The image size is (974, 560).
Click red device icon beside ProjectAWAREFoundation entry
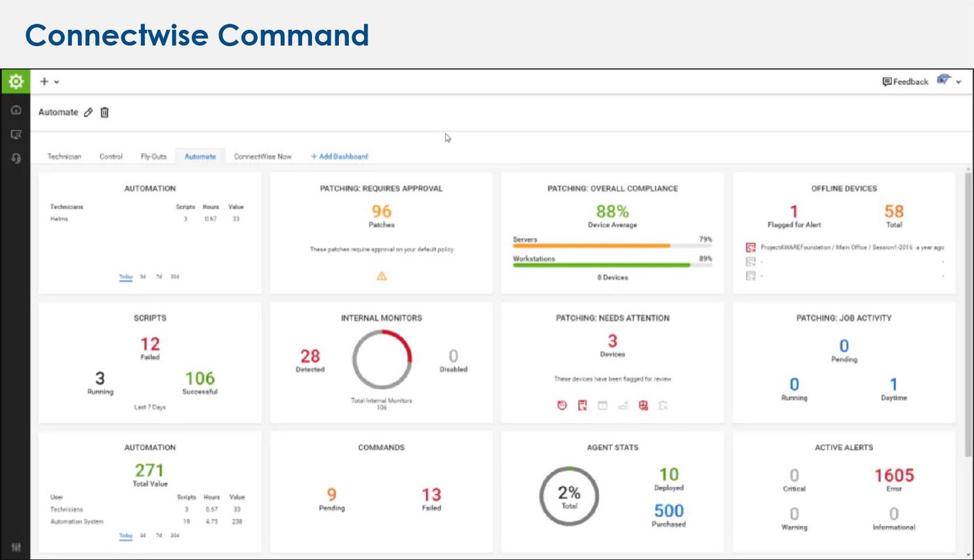click(x=751, y=248)
